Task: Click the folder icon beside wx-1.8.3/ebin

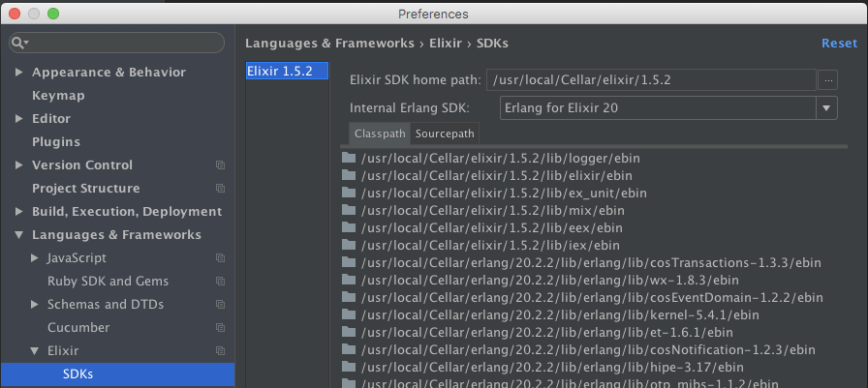Action: point(348,281)
